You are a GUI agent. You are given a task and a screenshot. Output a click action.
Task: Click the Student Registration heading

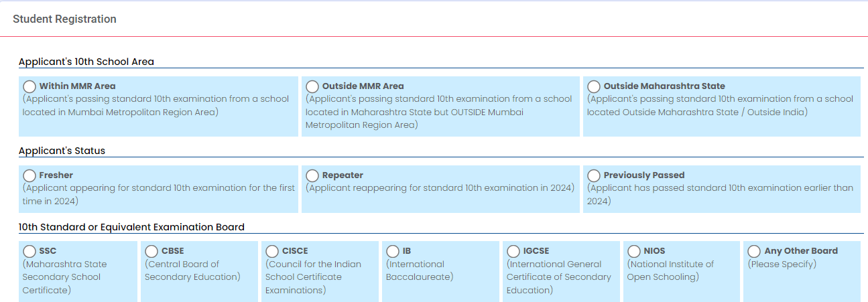(64, 19)
